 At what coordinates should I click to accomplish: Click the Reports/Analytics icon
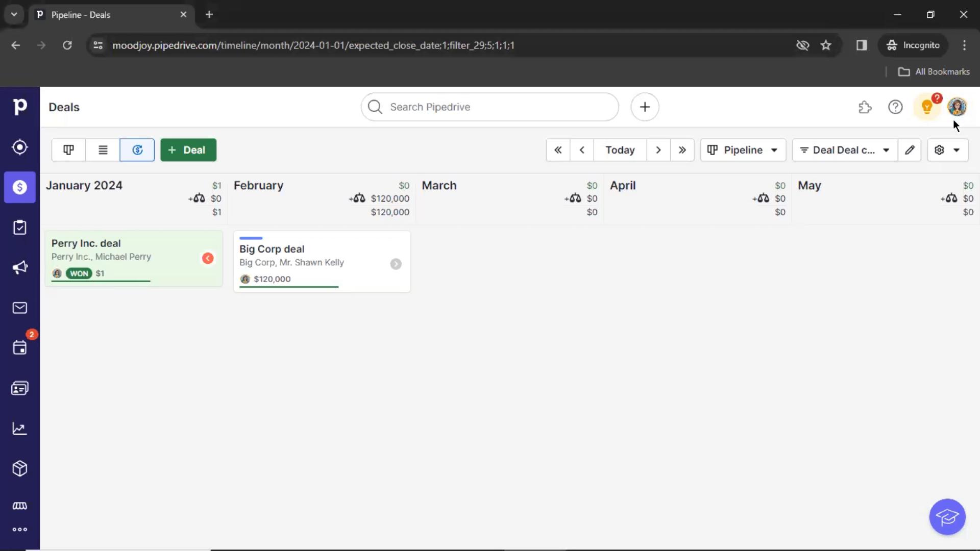[19, 429]
